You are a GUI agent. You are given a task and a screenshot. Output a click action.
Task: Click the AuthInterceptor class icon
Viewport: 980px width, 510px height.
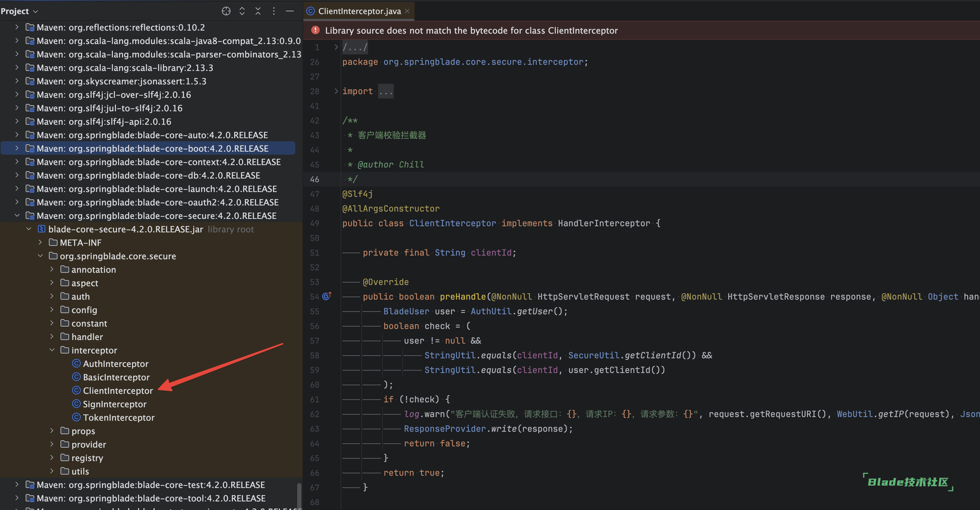(76, 364)
